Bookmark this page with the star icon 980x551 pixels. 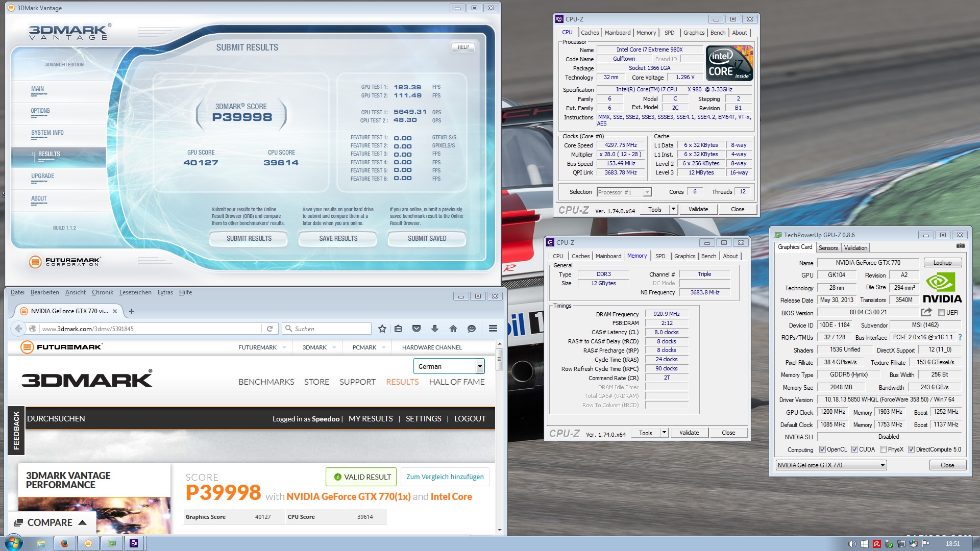[382, 329]
